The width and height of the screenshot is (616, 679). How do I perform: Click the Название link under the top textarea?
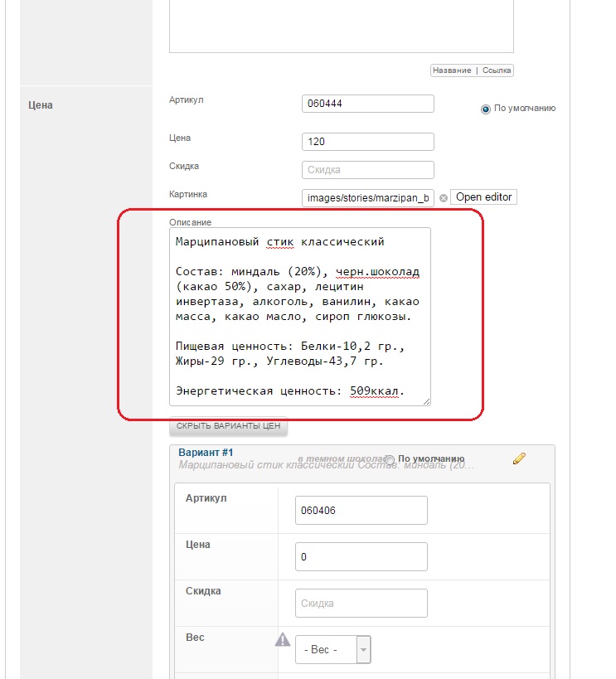tap(453, 70)
